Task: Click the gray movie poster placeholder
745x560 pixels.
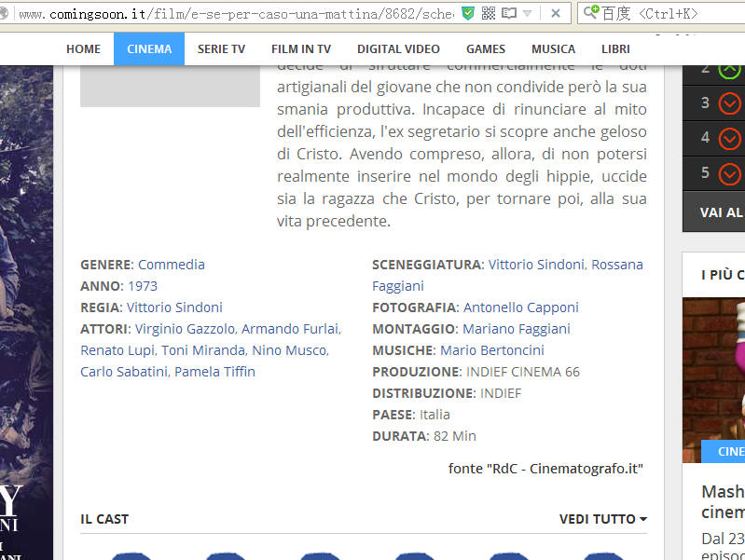Action: (x=170, y=86)
